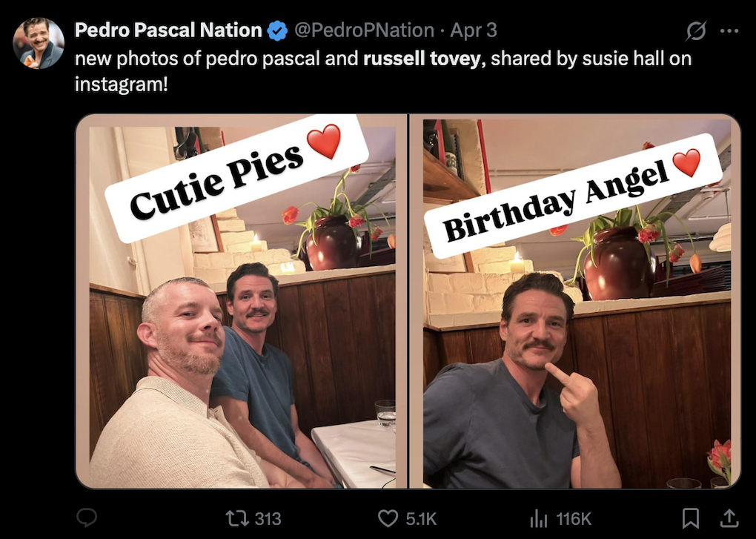Open the left "Cutie Pies" photo
This screenshot has width=756, height=539.
coord(242,301)
